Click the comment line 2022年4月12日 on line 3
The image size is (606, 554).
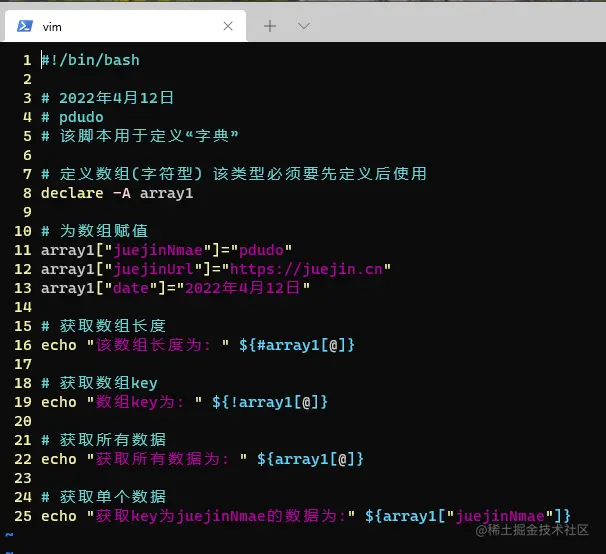[107, 98]
